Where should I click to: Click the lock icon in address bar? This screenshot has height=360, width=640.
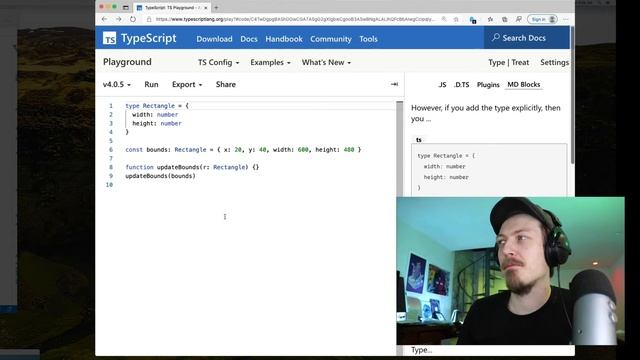click(149, 19)
